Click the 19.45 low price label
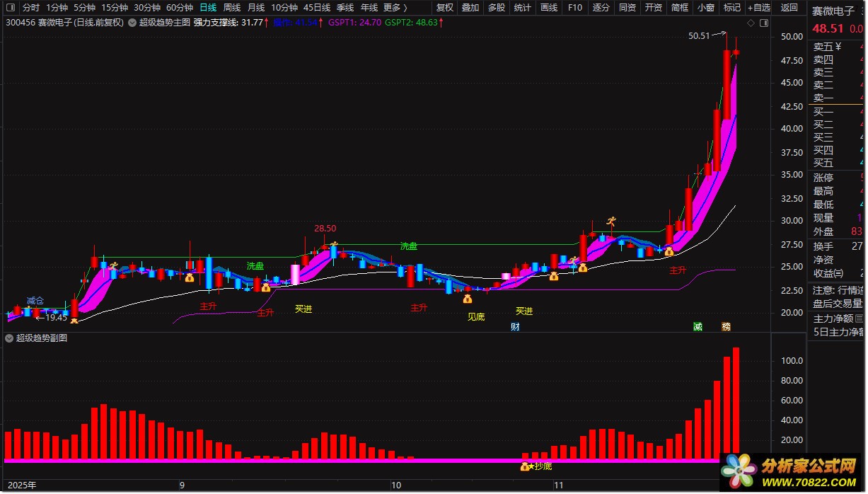The image size is (868, 494). [x=56, y=318]
